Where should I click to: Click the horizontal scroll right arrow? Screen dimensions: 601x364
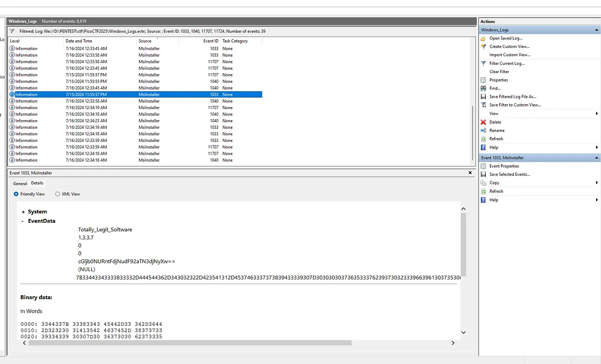(x=453, y=343)
